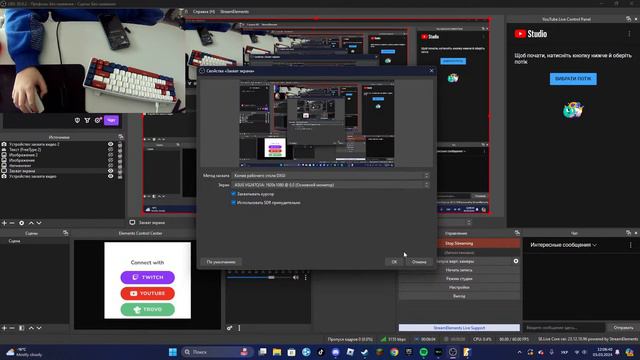This screenshot has width=640, height=360.
Task: Open File Explorer from the taskbar
Action: pyautogui.click(x=277, y=352)
